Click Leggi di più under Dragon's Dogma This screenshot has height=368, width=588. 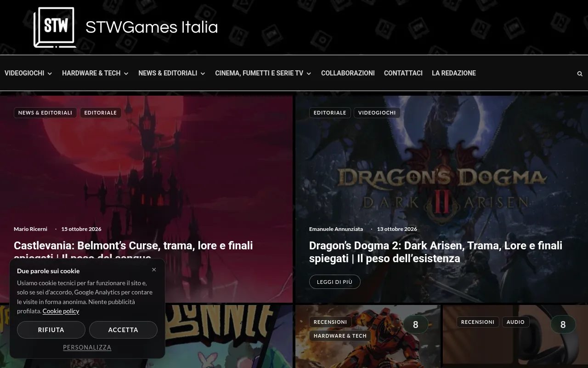[334, 282]
